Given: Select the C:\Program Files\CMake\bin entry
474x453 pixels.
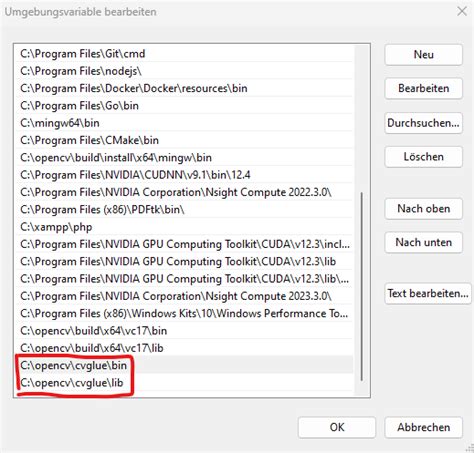Looking at the screenshot, I should [184, 140].
